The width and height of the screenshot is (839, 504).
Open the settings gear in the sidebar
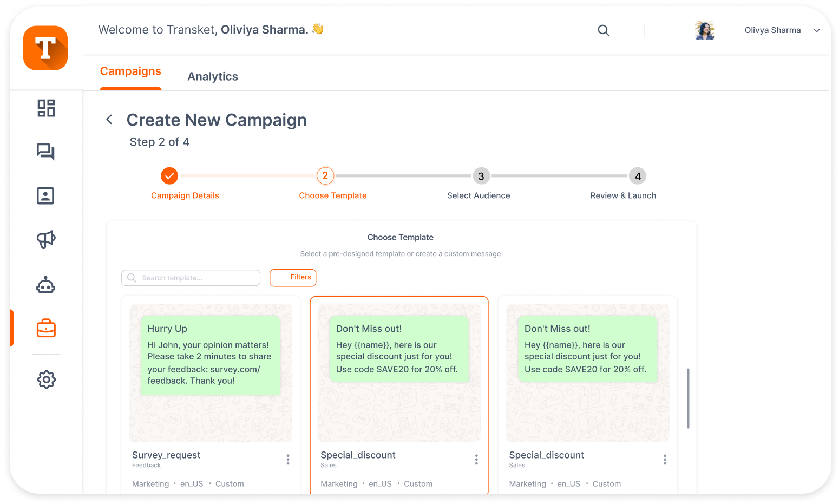coord(46,379)
